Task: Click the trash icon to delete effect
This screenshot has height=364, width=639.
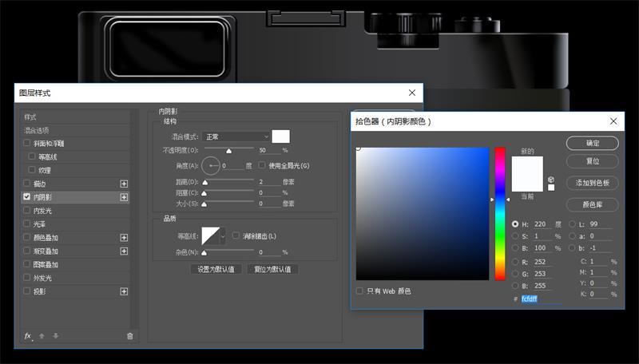Action: [x=130, y=336]
